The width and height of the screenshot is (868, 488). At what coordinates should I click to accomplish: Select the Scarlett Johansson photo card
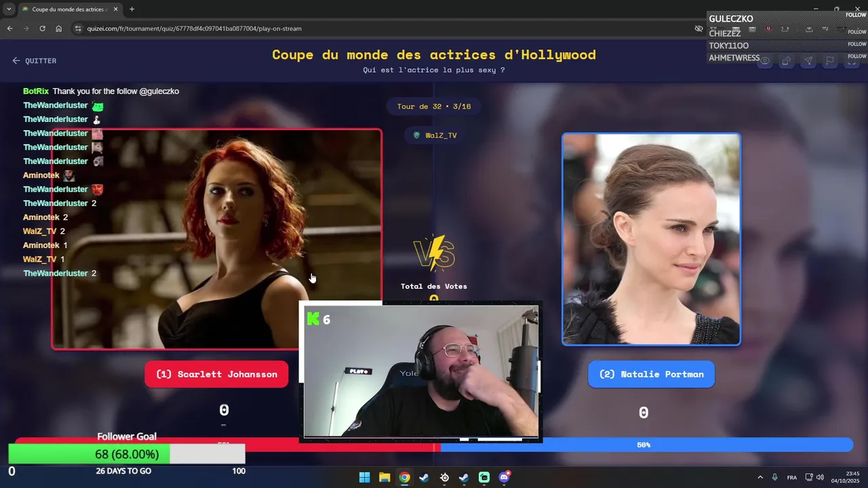217,239
